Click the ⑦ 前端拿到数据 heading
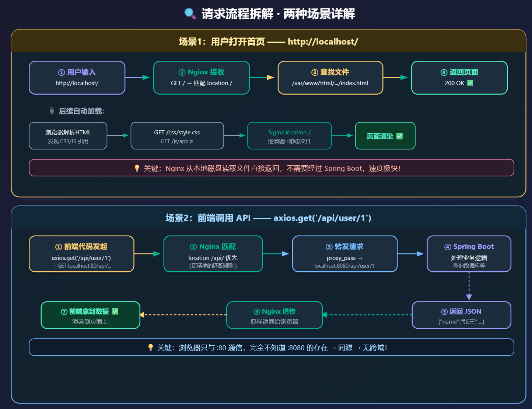Image resolution: width=532 pixels, height=409 pixels. [x=85, y=311]
